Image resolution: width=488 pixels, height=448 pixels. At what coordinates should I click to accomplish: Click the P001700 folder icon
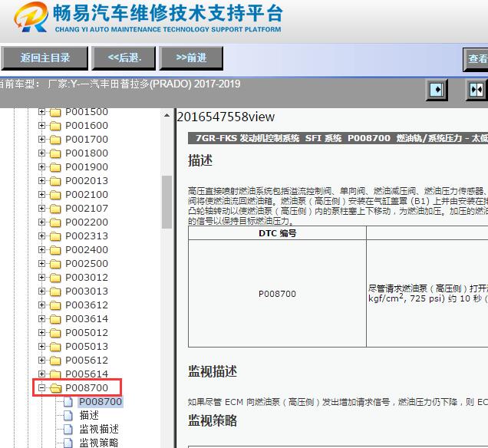(55, 140)
